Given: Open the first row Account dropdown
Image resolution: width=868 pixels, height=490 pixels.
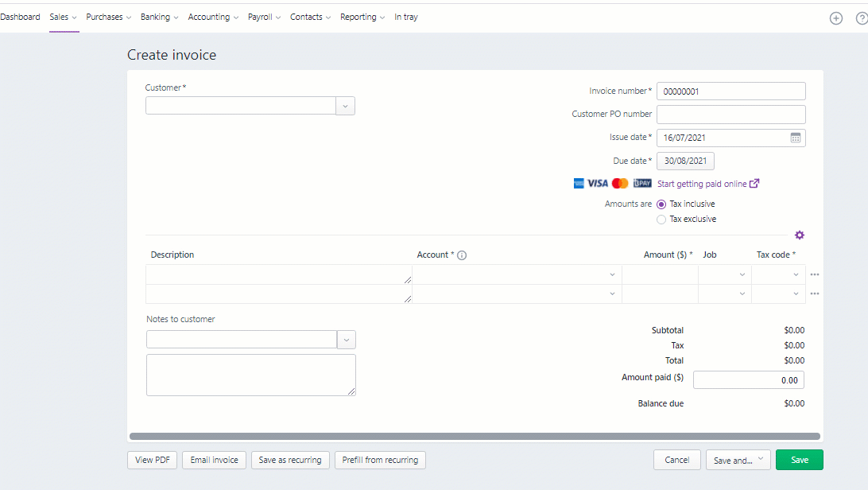Looking at the screenshot, I should [x=611, y=274].
